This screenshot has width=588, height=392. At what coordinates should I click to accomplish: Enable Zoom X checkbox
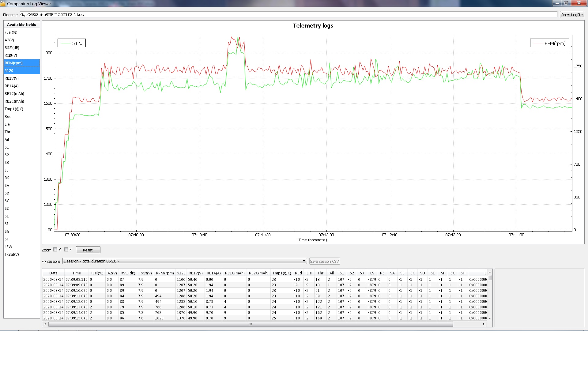[x=55, y=250]
